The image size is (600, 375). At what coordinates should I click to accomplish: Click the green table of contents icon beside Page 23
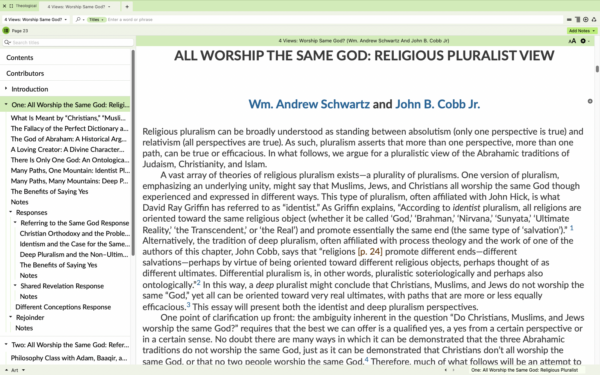tap(6, 30)
